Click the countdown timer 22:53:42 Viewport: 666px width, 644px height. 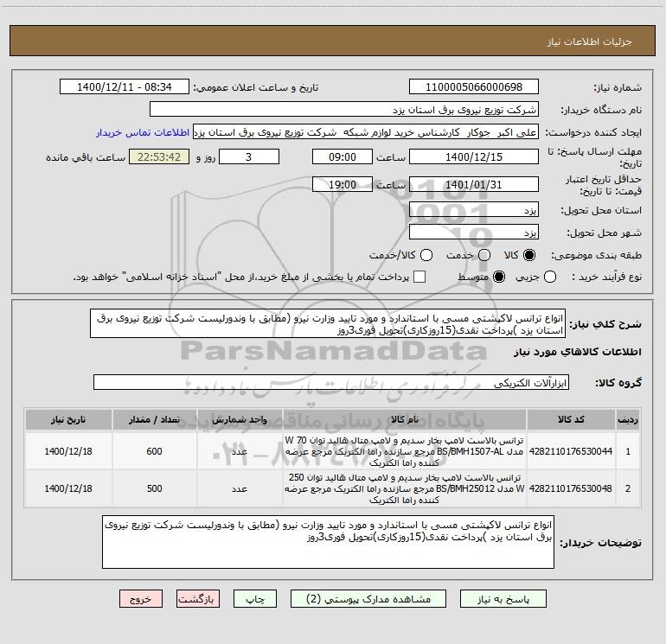coord(159,156)
